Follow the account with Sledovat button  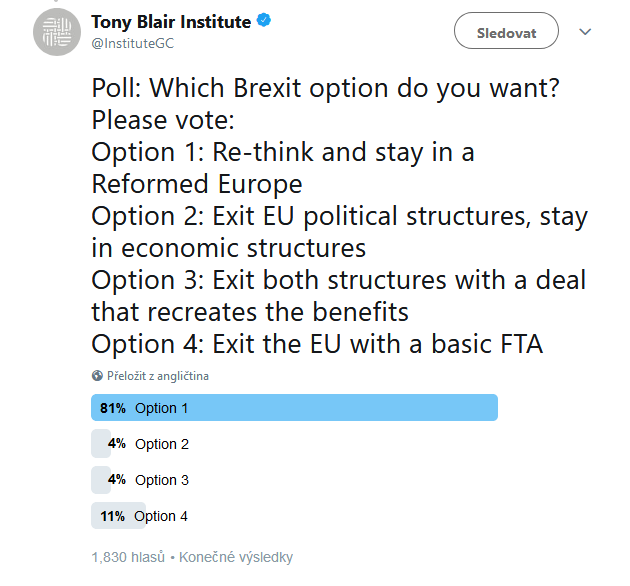click(506, 31)
